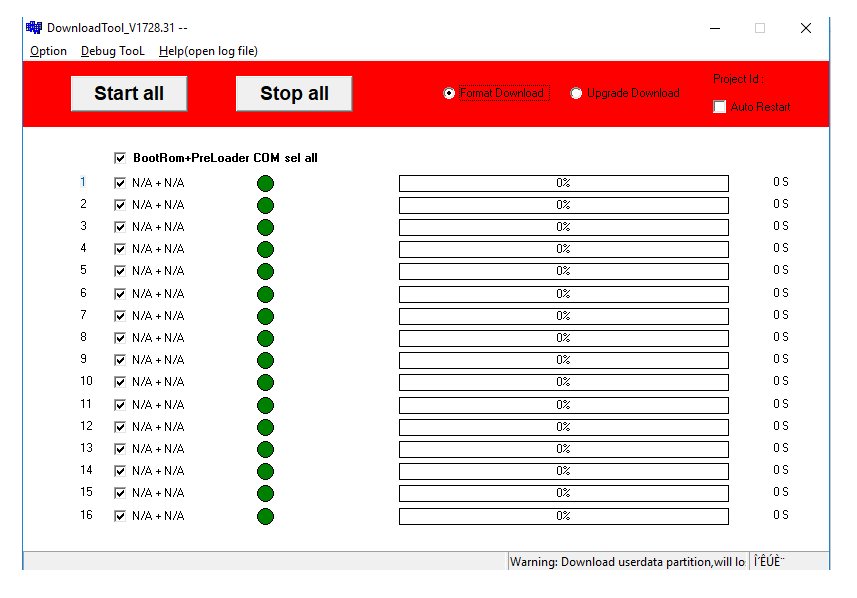
Task: Click progress bar for row 9
Action: [x=563, y=360]
